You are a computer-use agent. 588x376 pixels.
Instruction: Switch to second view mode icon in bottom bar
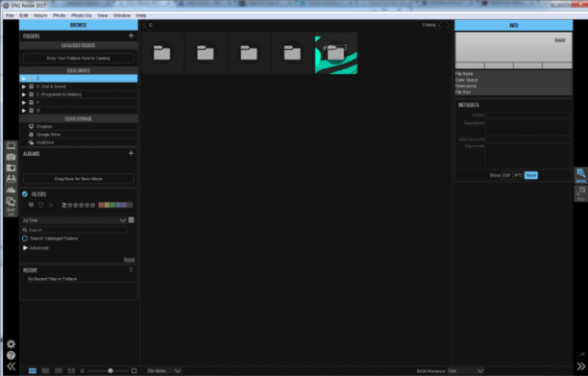tap(45, 371)
